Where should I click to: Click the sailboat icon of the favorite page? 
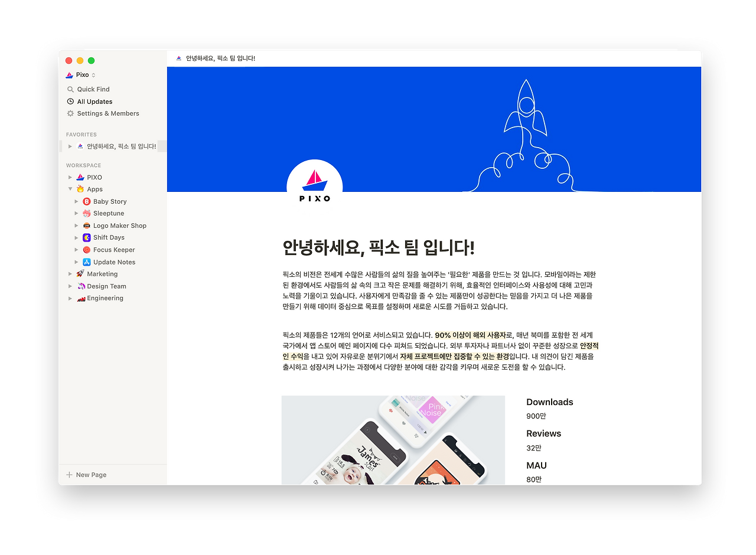tap(80, 146)
